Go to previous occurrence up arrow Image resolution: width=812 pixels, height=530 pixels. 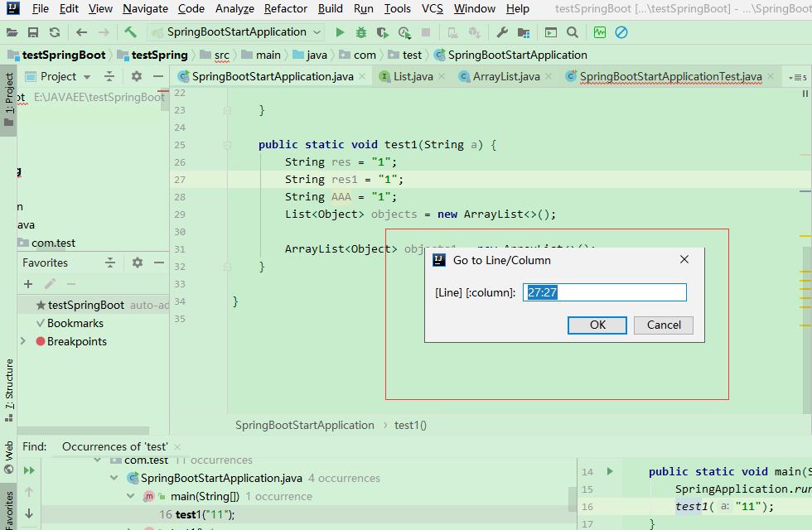29,492
